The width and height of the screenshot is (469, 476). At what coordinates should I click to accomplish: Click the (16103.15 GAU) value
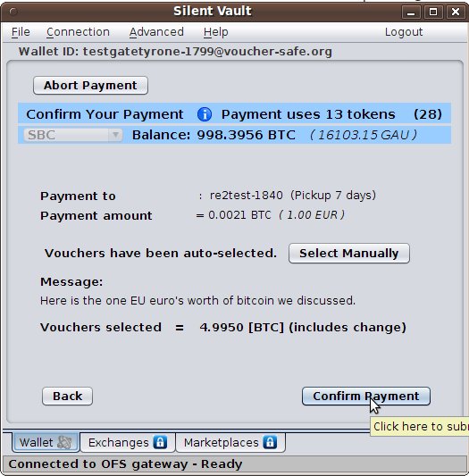click(x=364, y=135)
